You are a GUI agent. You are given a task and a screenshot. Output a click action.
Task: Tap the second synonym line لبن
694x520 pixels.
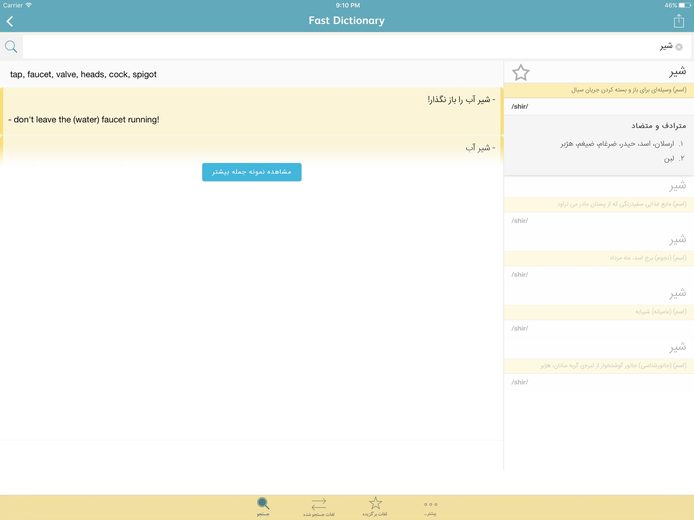[673, 158]
